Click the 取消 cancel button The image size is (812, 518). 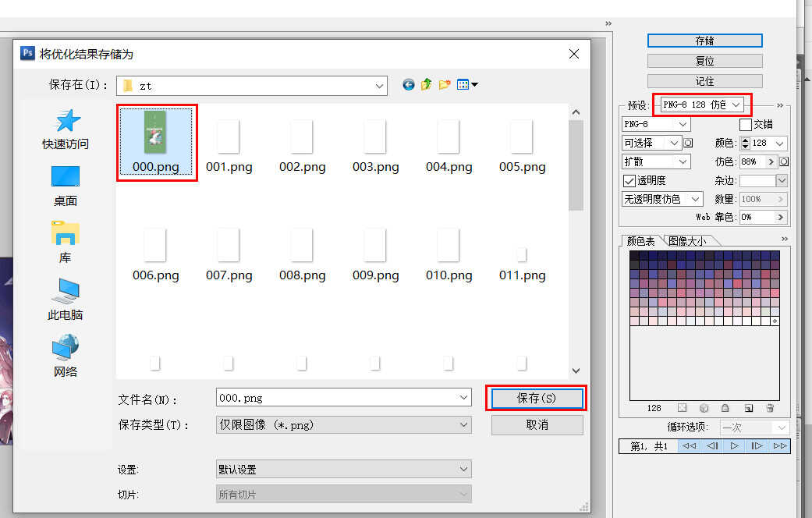tap(537, 424)
